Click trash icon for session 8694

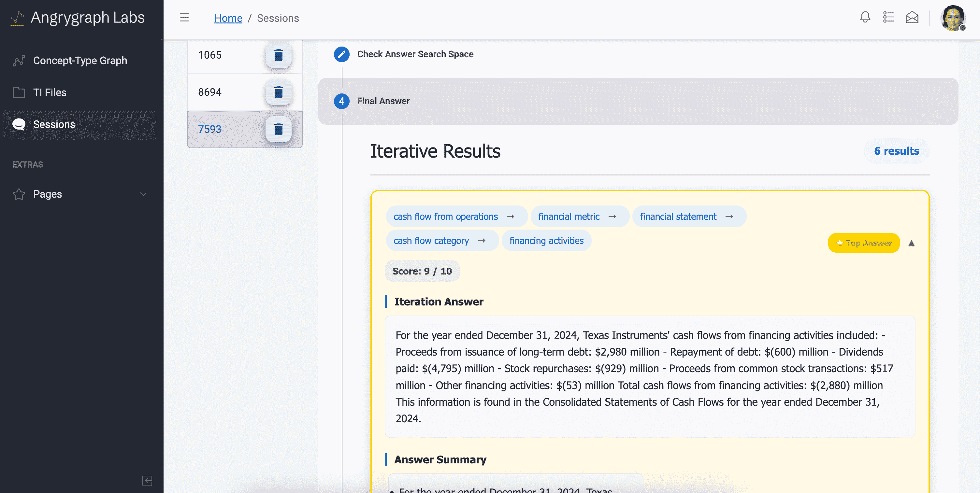278,92
